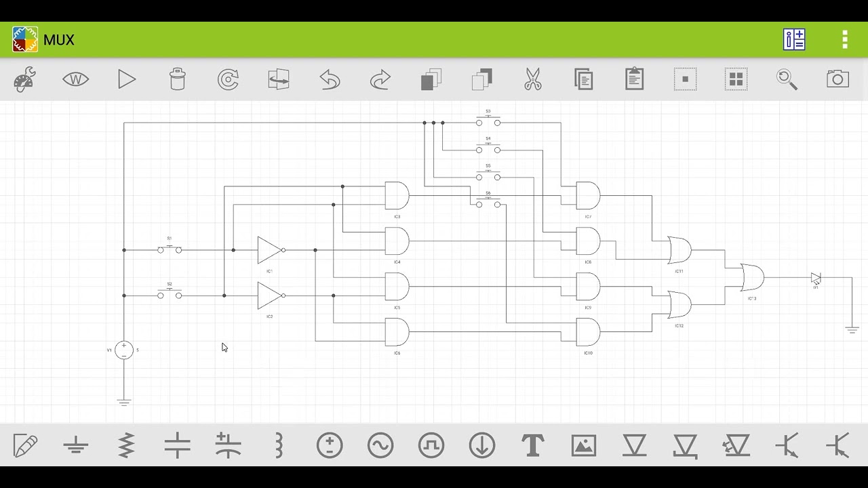Select push switch S1 in circuit
The image size is (868, 488).
tap(170, 249)
